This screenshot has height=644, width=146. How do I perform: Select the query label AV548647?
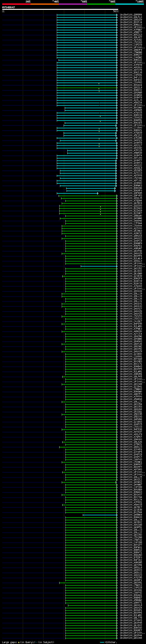pos(8,8)
